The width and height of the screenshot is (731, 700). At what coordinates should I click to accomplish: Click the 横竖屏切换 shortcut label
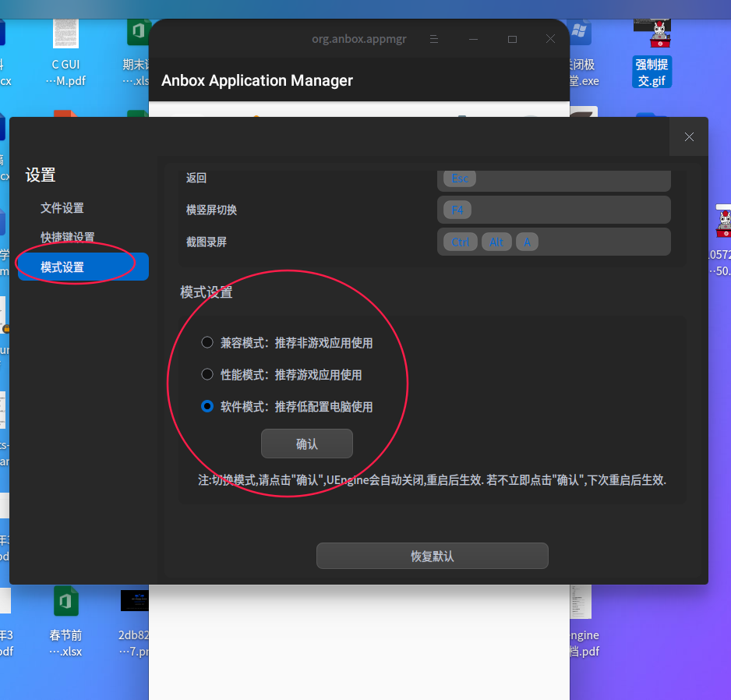click(212, 210)
